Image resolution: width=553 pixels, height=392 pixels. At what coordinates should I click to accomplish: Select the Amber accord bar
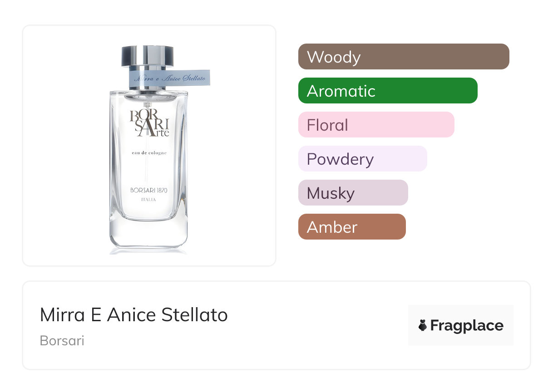pos(351,227)
